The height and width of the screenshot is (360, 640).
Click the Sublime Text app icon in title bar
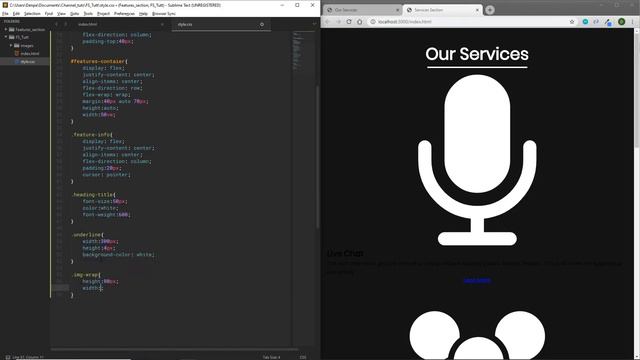pos(5,5)
